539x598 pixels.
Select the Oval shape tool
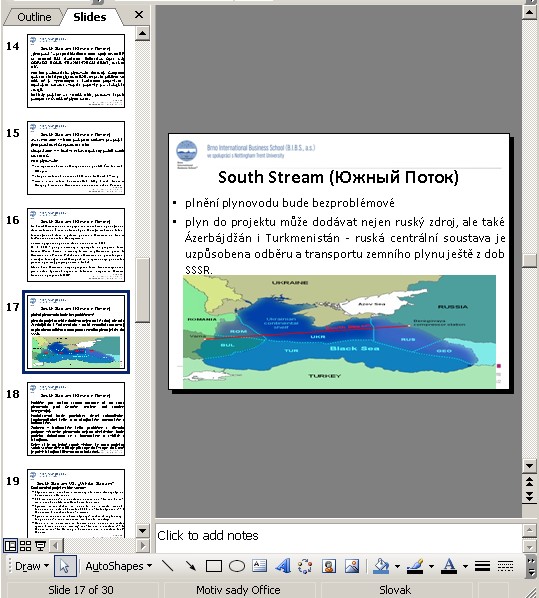click(x=237, y=566)
